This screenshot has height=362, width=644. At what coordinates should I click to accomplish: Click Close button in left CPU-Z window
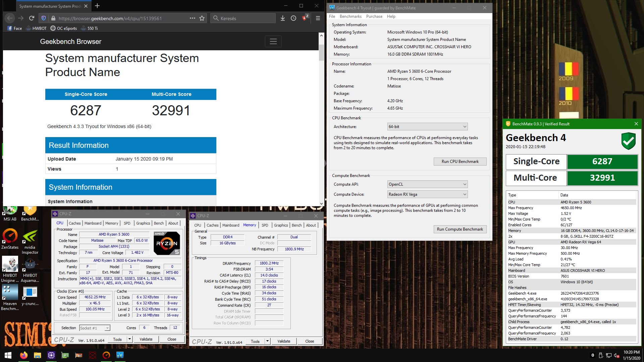click(172, 339)
